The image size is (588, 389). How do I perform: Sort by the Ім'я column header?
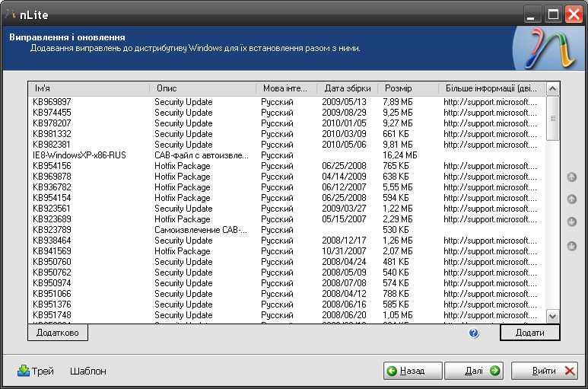pyautogui.click(x=89, y=88)
